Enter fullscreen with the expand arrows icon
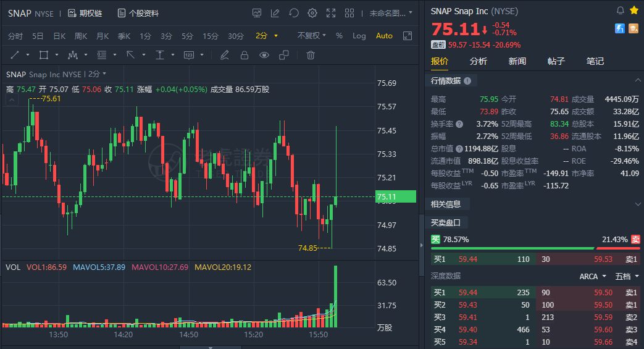The height and width of the screenshot is (349, 644). pos(330,13)
